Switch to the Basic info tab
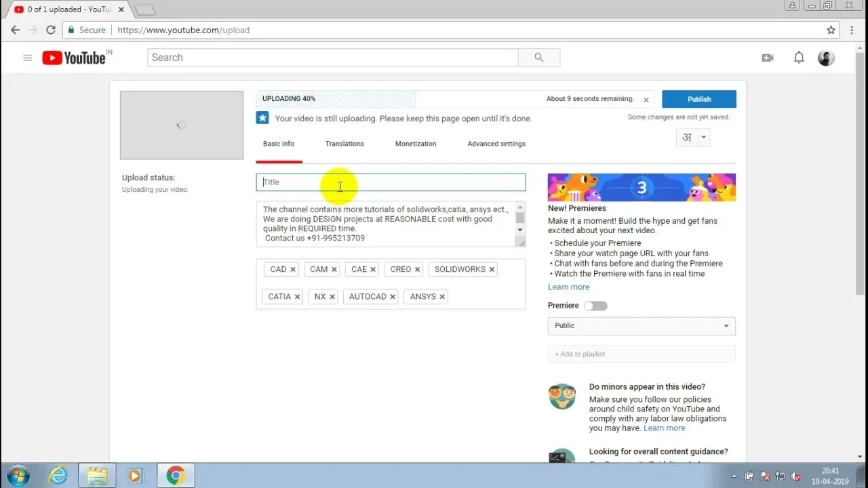This screenshot has height=488, width=868. click(x=279, y=144)
